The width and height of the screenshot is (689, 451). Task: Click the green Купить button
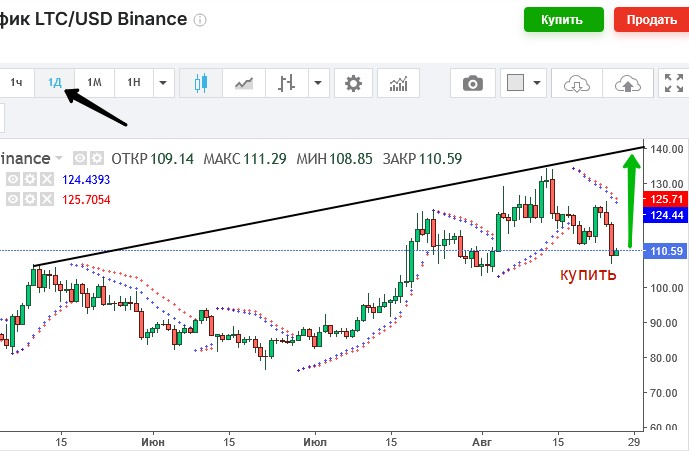[564, 19]
